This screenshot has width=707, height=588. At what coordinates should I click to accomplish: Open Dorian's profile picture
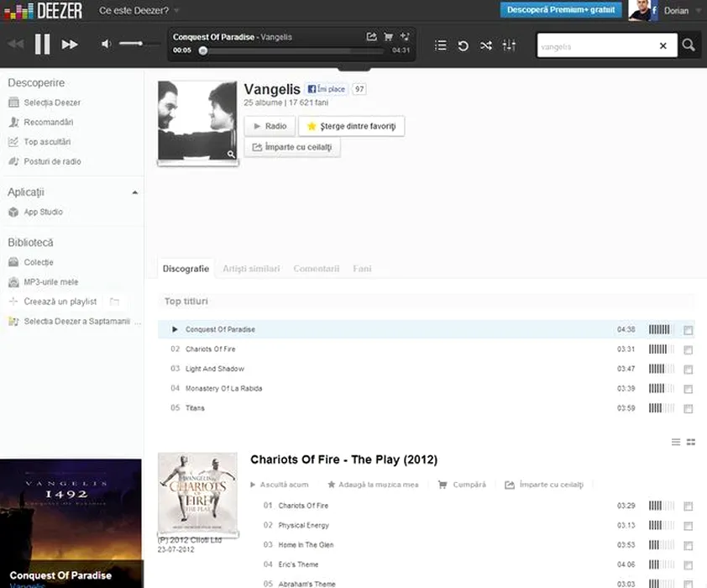(x=639, y=10)
